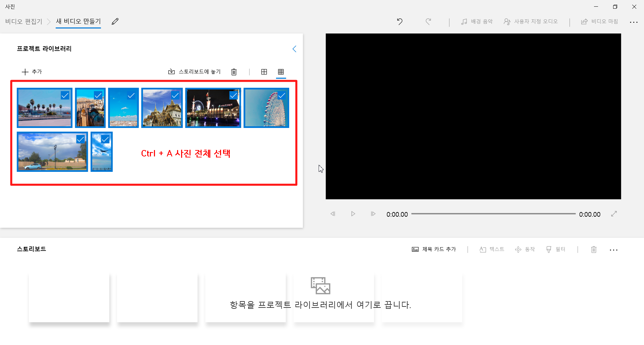Uncheck the palm trees beach photo
644x345 pixels.
(65, 95)
